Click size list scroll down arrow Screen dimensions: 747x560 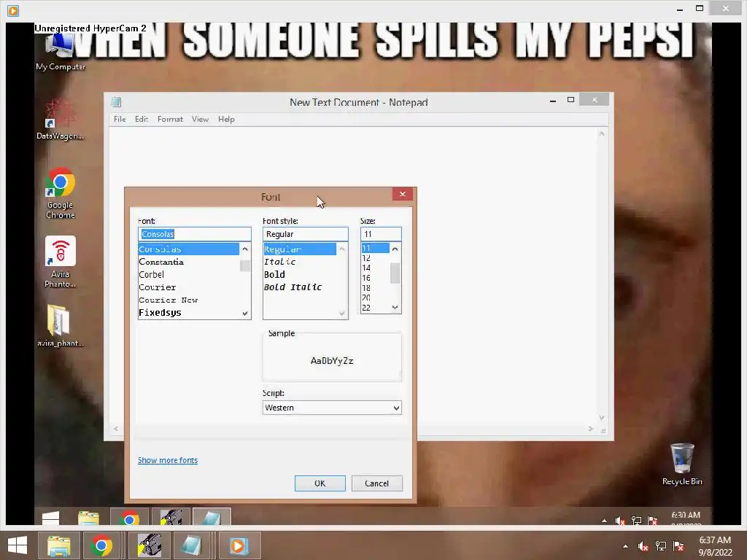tap(395, 308)
